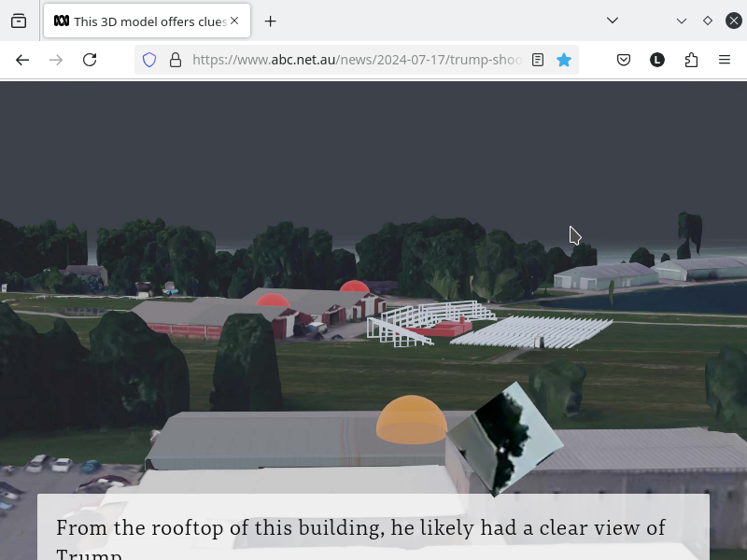Image resolution: width=747 pixels, height=560 pixels.
Task: Open the account avatar labeled L
Action: coord(657,60)
